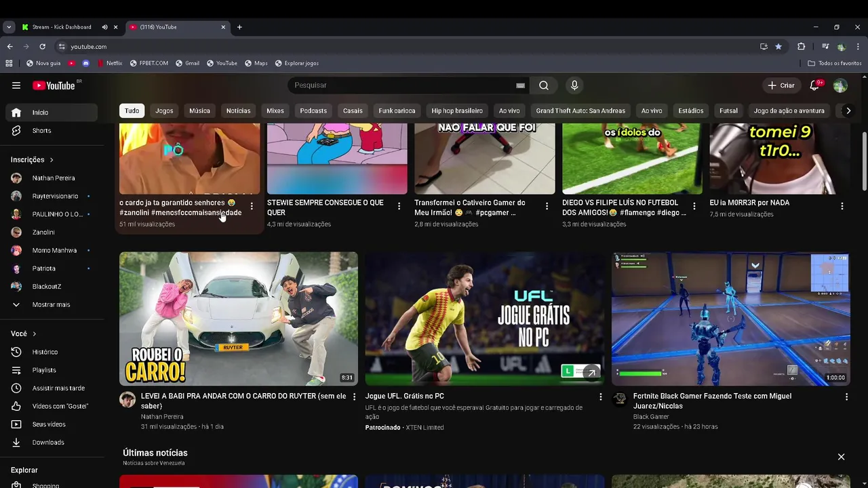Select the Futsal filter chip

(728, 110)
